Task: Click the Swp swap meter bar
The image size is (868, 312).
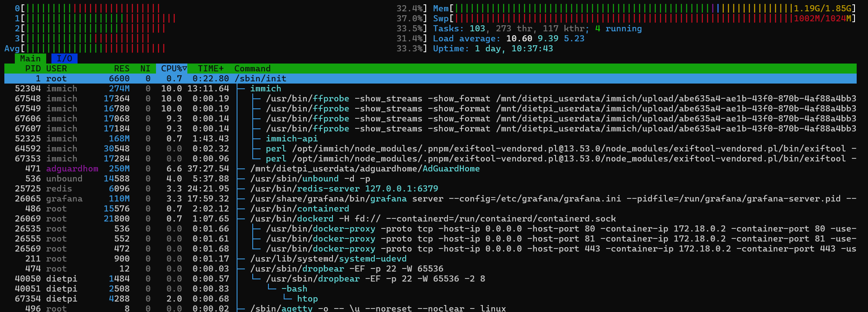Action: [x=623, y=18]
